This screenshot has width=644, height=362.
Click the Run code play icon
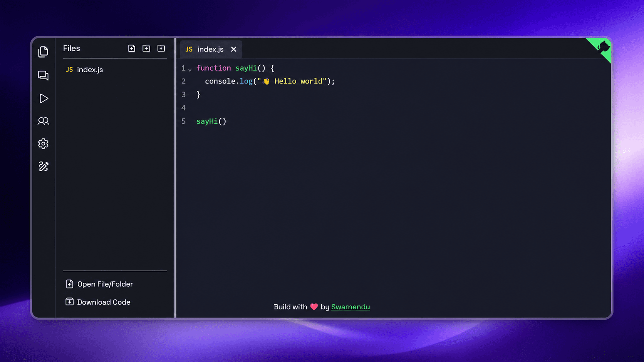44,98
